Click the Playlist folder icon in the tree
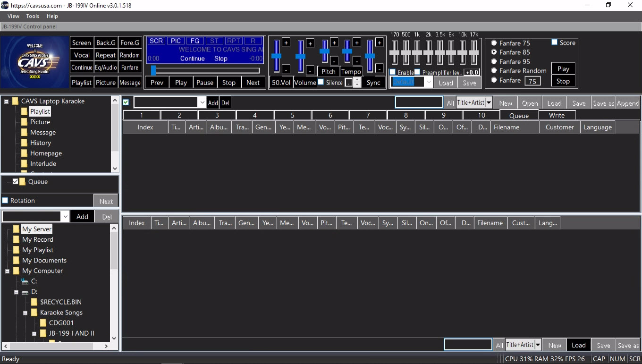This screenshot has width=642, height=364. point(24,112)
